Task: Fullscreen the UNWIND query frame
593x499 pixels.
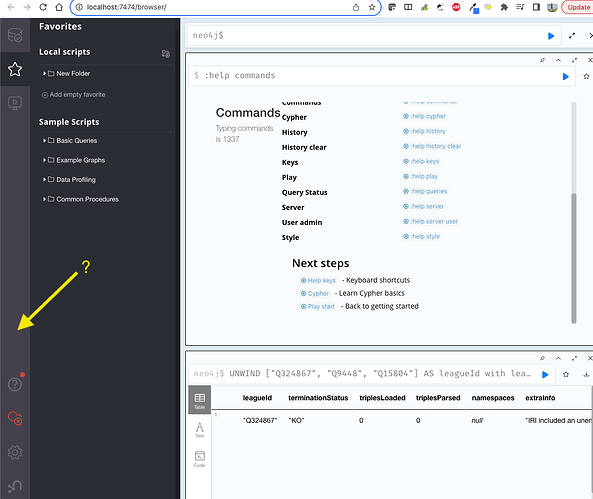Action: click(x=574, y=358)
